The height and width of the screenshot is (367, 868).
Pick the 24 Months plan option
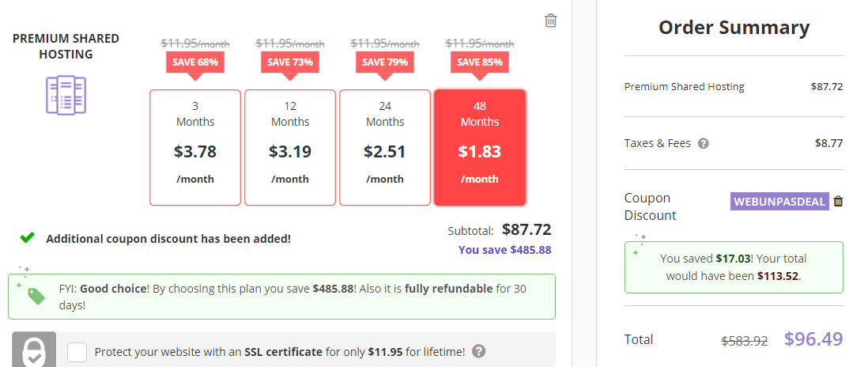(x=385, y=147)
